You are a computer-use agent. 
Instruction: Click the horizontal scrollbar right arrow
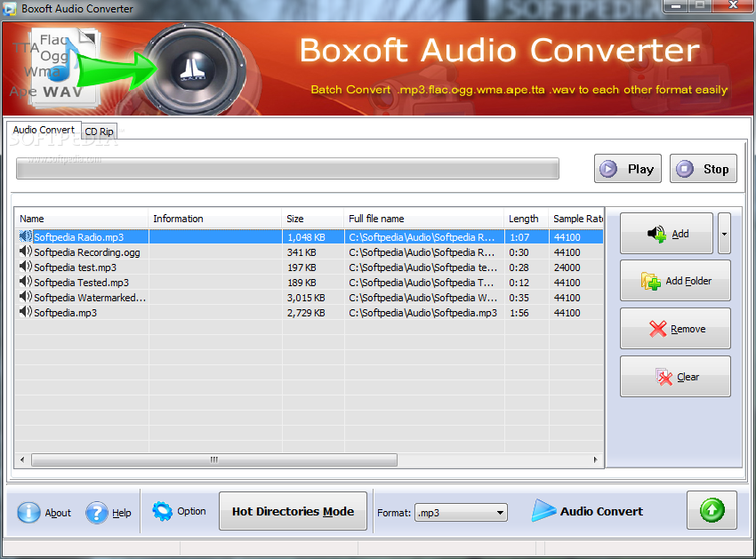tap(596, 459)
